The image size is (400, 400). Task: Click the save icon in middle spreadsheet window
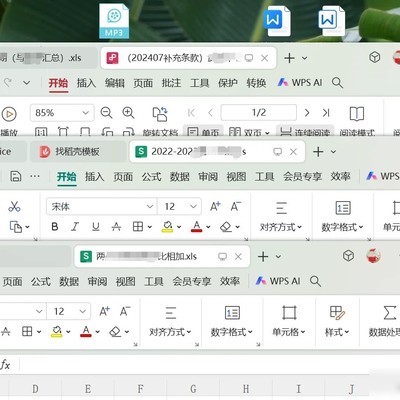[16, 176]
